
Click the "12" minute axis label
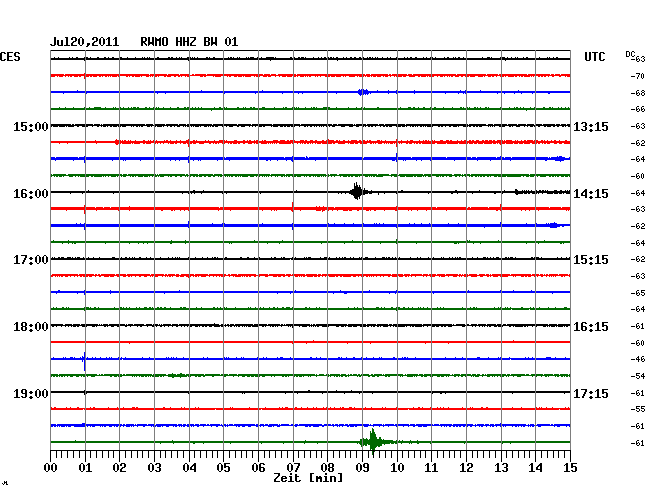[466, 468]
